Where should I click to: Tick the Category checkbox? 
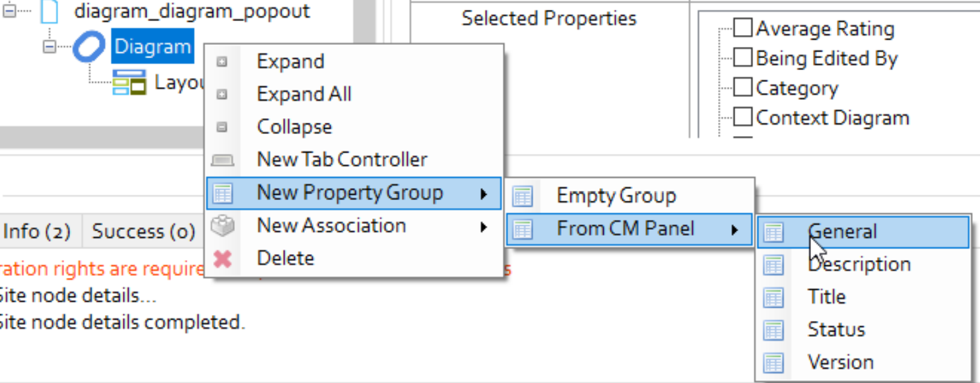[743, 88]
